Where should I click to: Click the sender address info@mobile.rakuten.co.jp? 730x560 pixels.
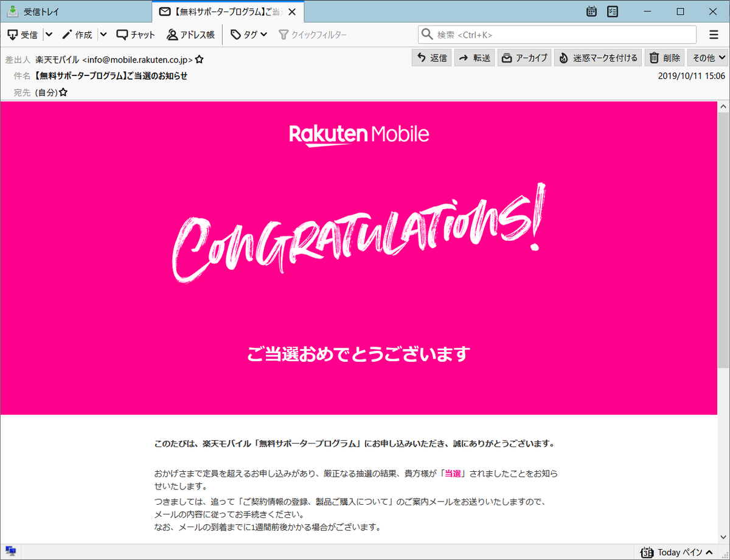tap(137, 60)
